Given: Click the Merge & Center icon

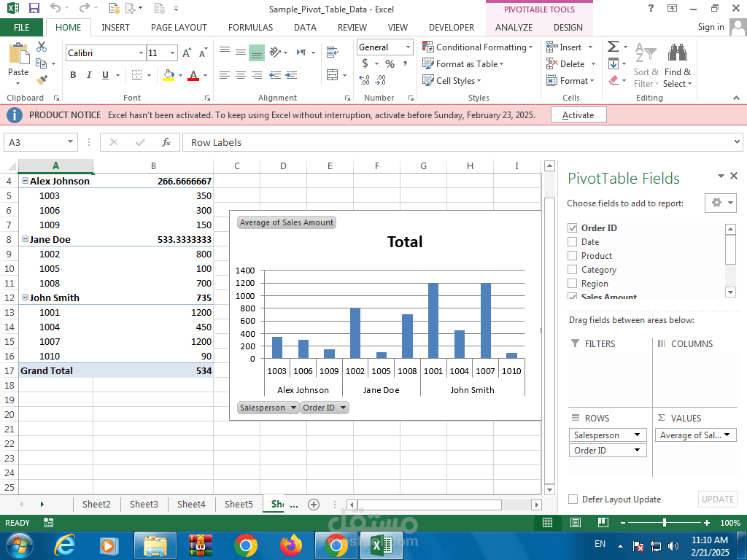Looking at the screenshot, I should [x=332, y=75].
